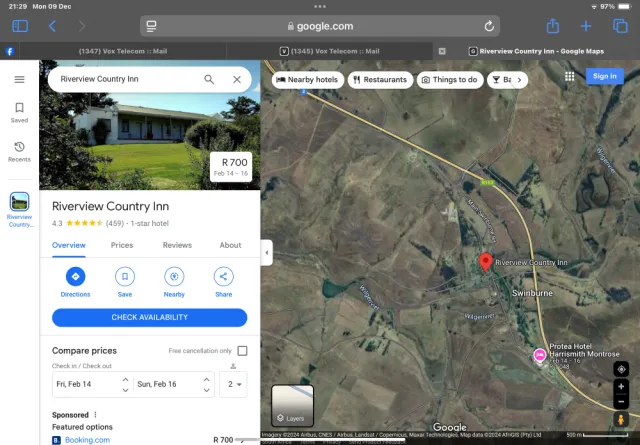The image size is (640, 445).
Task: Move check-in date one day earlier
Action: (x=125, y=390)
